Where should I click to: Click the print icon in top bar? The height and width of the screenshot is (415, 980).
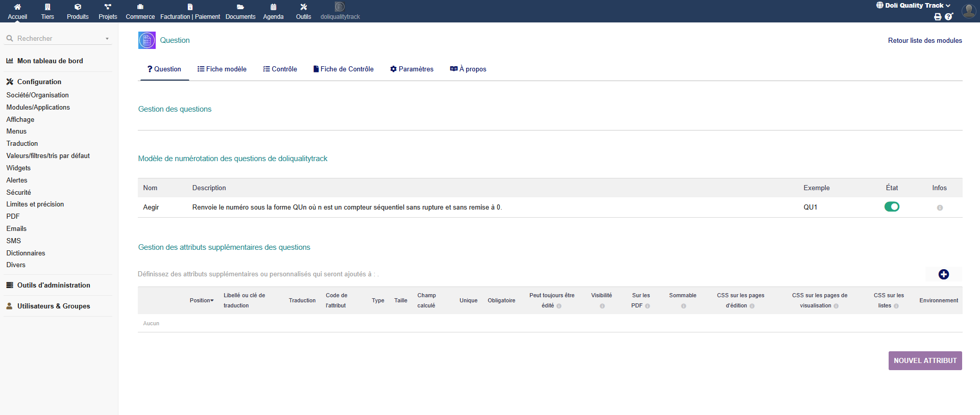click(x=938, y=17)
